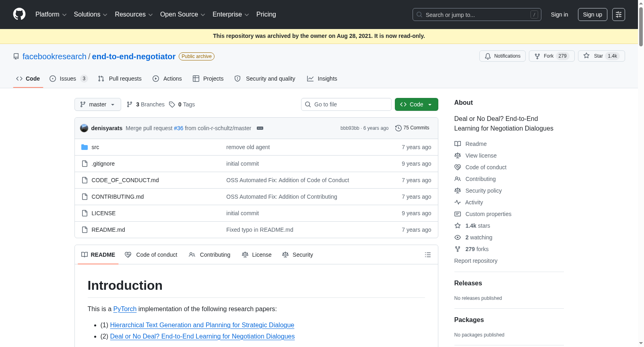The height and width of the screenshot is (347, 644).
Task: Open the Insights tab
Action: 322,79
